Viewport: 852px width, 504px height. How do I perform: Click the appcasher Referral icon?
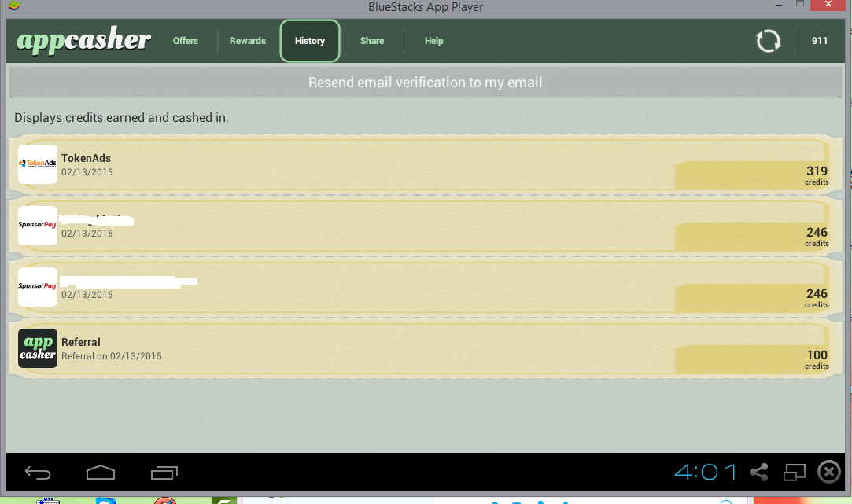click(x=38, y=348)
